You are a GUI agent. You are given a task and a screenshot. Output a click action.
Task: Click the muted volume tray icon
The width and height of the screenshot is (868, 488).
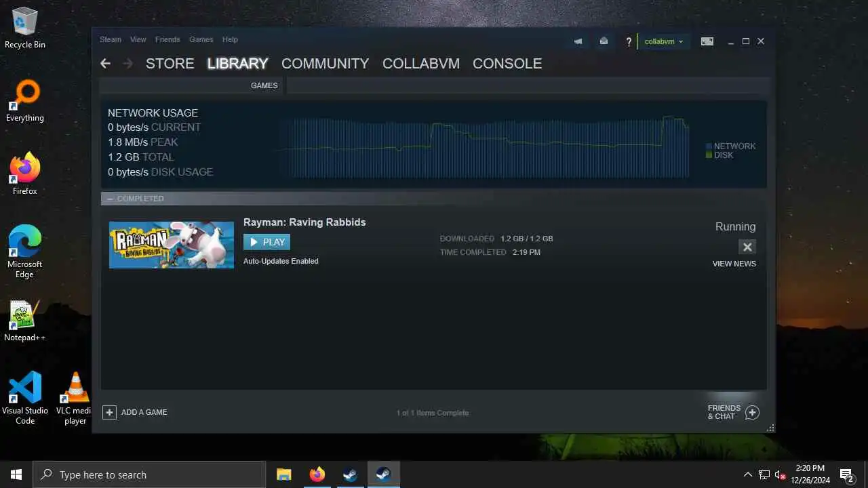coord(781,474)
